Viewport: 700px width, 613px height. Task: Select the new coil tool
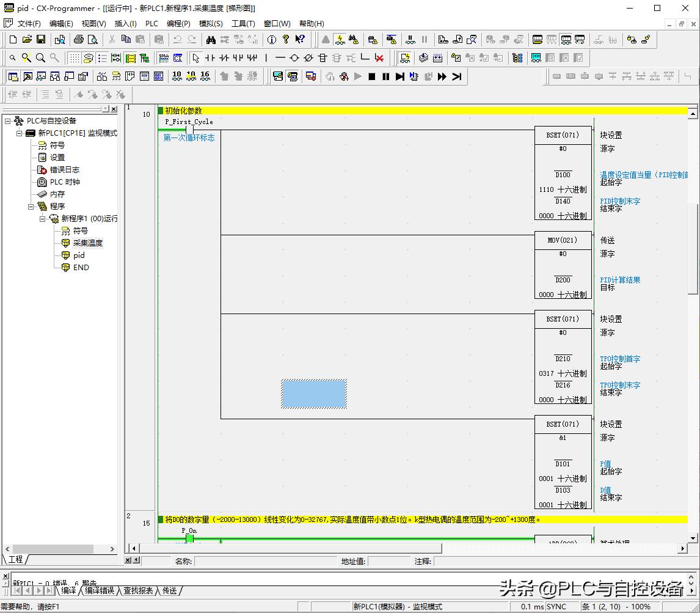point(294,58)
